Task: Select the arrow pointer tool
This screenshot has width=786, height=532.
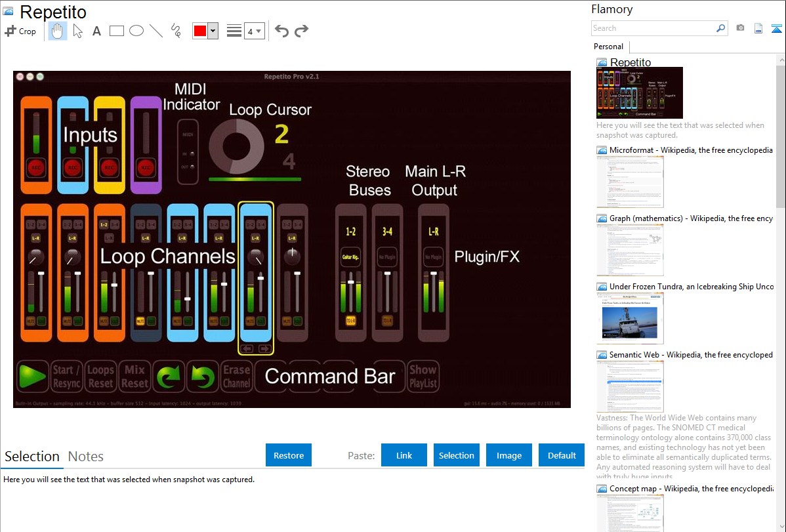Action: tap(77, 31)
